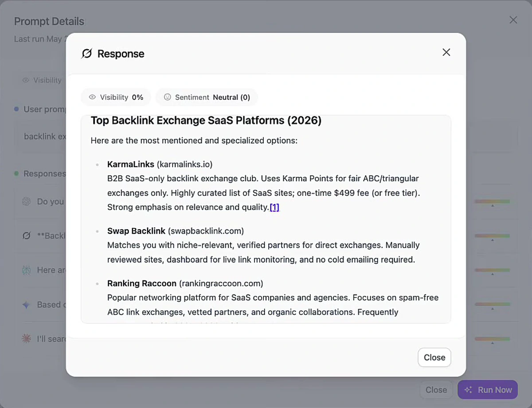Click the sentiment gradient bar on 'I'll sear' row

pos(493,339)
